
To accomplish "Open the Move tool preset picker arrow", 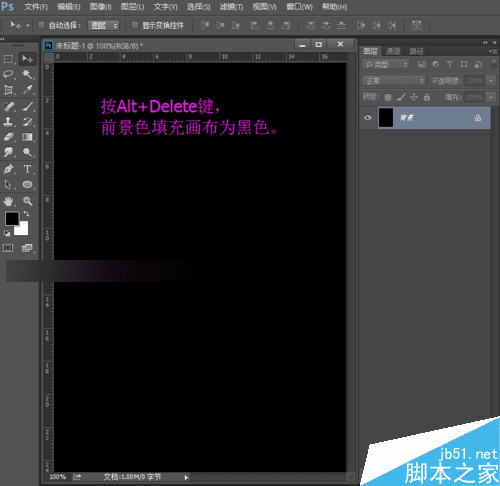I will click(28, 25).
